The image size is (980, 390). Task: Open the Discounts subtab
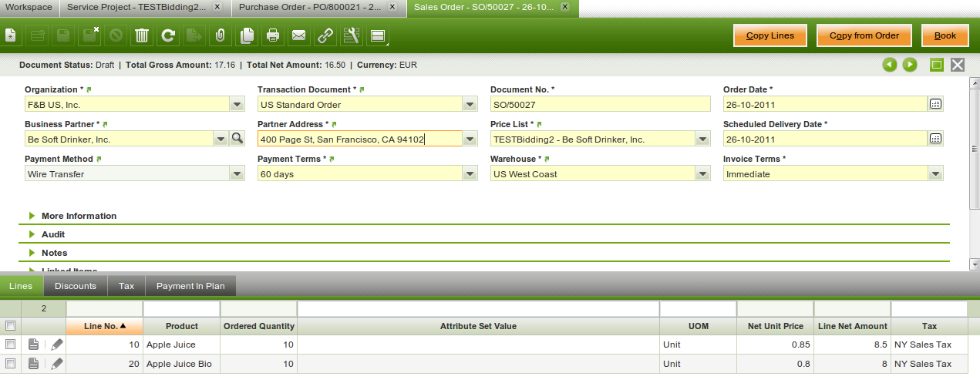(x=76, y=286)
